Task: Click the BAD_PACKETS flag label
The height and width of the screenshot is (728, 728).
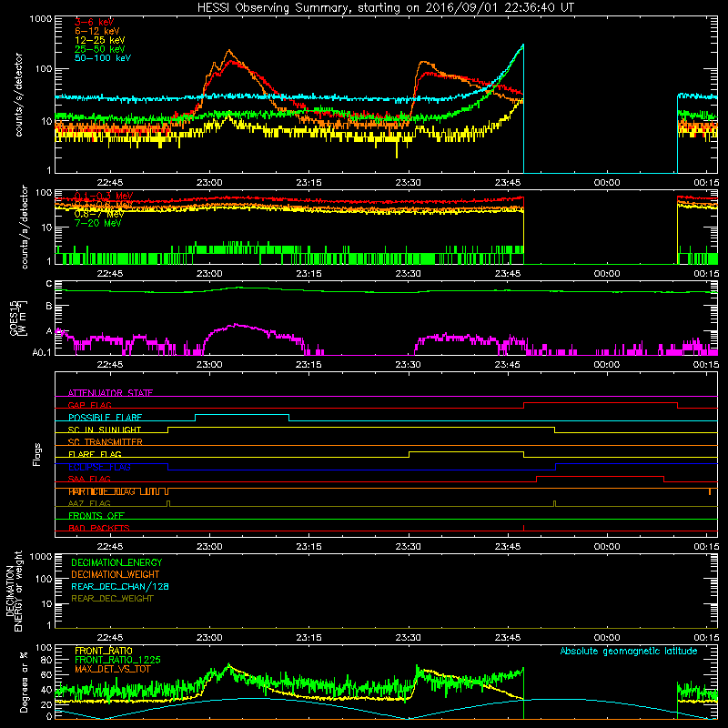Action: [x=99, y=528]
